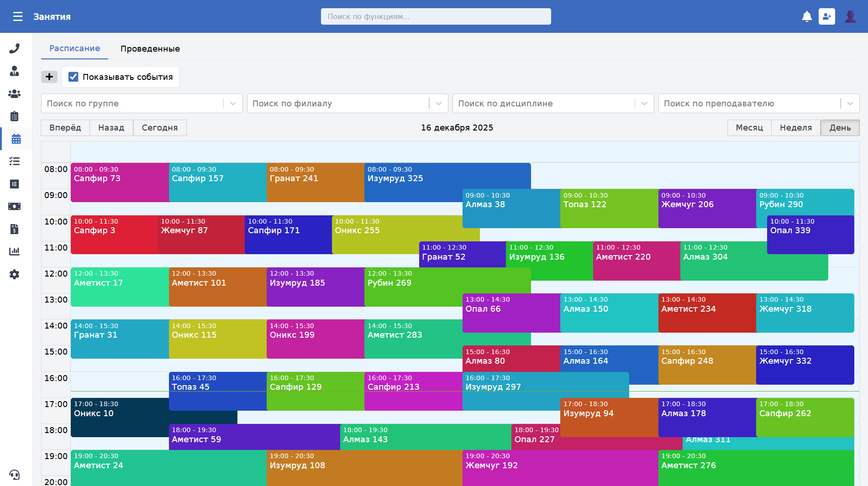Expand the Поиск по группе dropdown

coord(233,104)
